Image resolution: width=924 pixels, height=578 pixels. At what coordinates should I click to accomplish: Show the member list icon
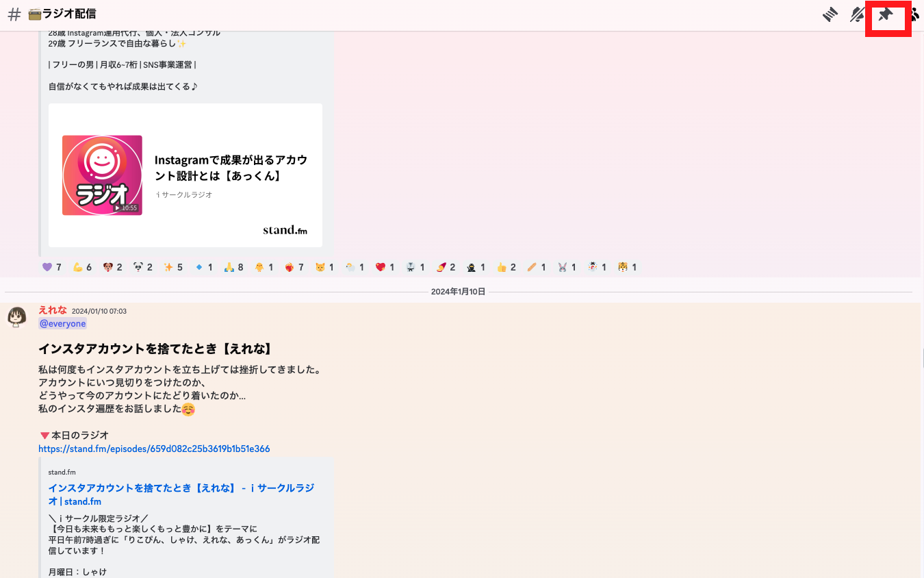915,14
